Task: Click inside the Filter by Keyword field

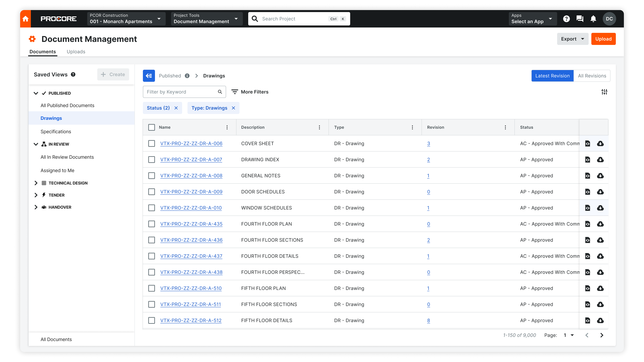Action: [180, 92]
